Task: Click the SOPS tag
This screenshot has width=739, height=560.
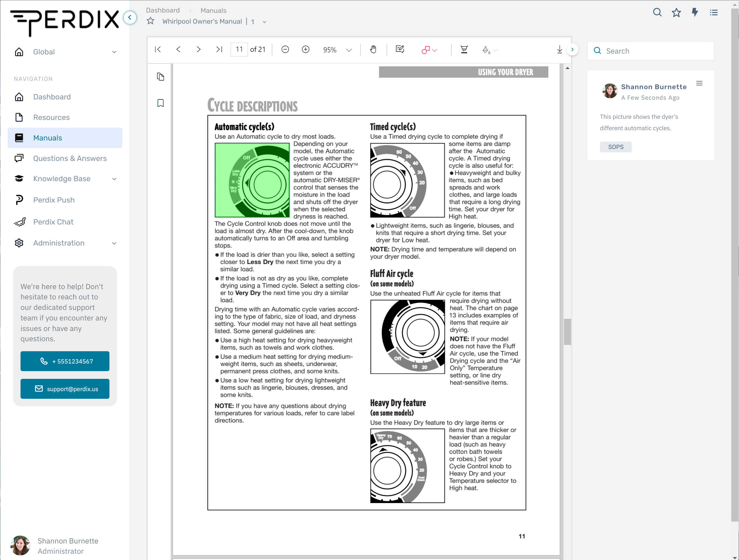Action: point(615,147)
